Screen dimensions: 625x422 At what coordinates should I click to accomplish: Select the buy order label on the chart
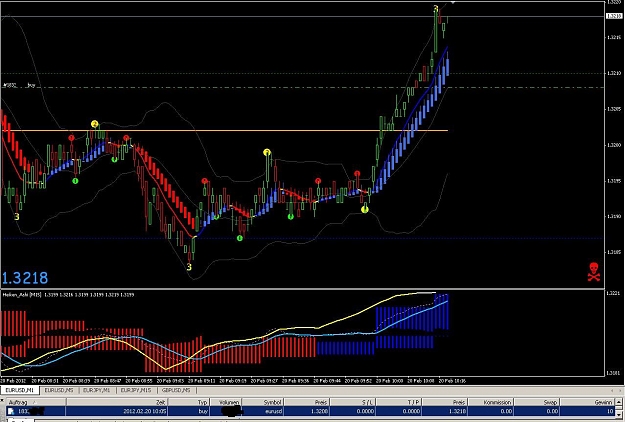[19, 85]
